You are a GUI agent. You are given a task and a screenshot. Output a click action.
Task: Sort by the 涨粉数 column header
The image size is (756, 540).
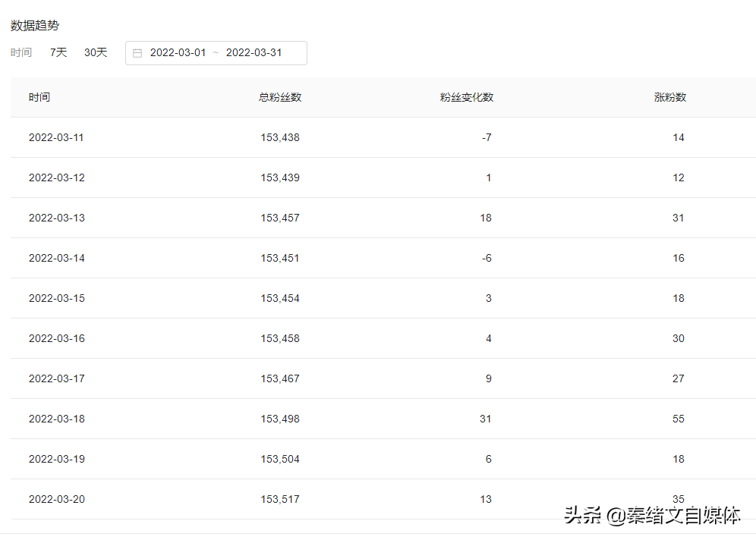click(x=671, y=97)
